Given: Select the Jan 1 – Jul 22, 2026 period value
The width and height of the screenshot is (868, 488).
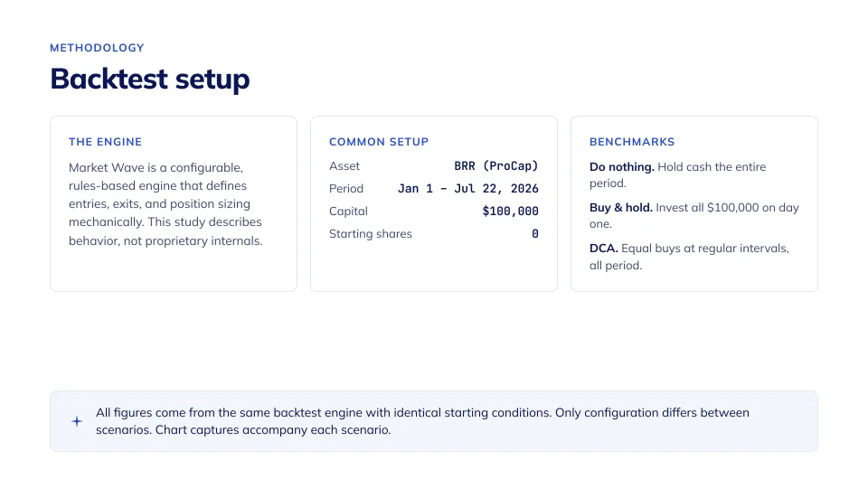Looking at the screenshot, I should point(467,189).
